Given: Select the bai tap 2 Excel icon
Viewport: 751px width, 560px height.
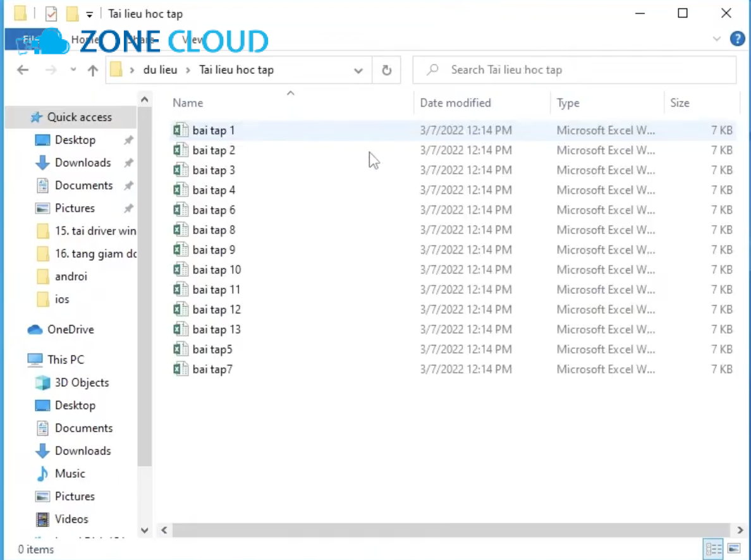Looking at the screenshot, I should [181, 150].
